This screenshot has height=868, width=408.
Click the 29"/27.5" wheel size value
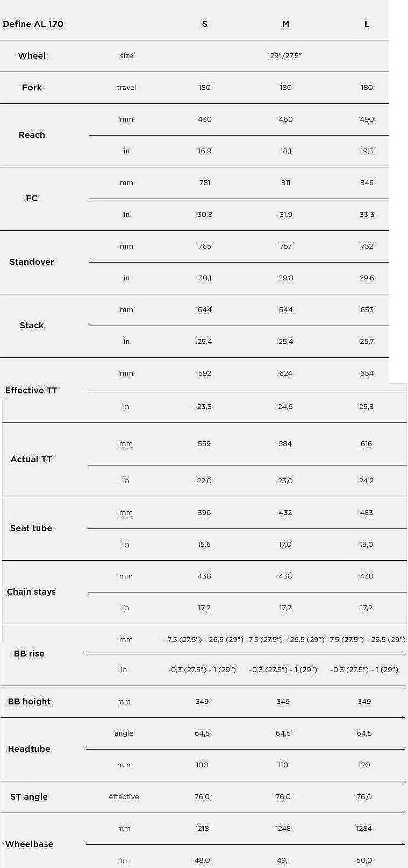[286, 56]
